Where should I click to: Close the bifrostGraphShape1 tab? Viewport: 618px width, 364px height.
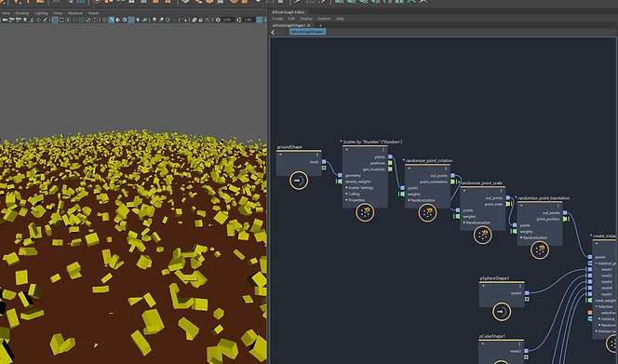(309, 25)
